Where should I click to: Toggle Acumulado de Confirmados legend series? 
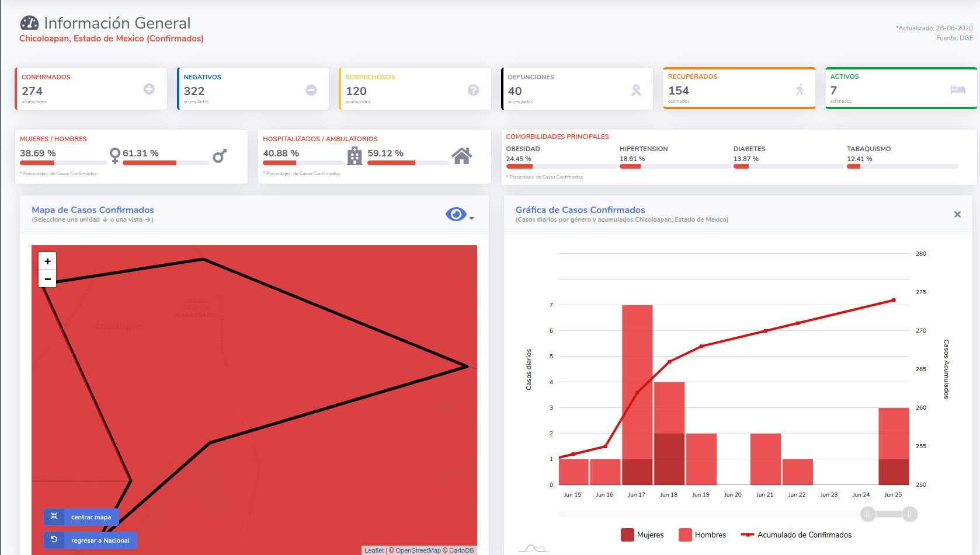point(796,535)
